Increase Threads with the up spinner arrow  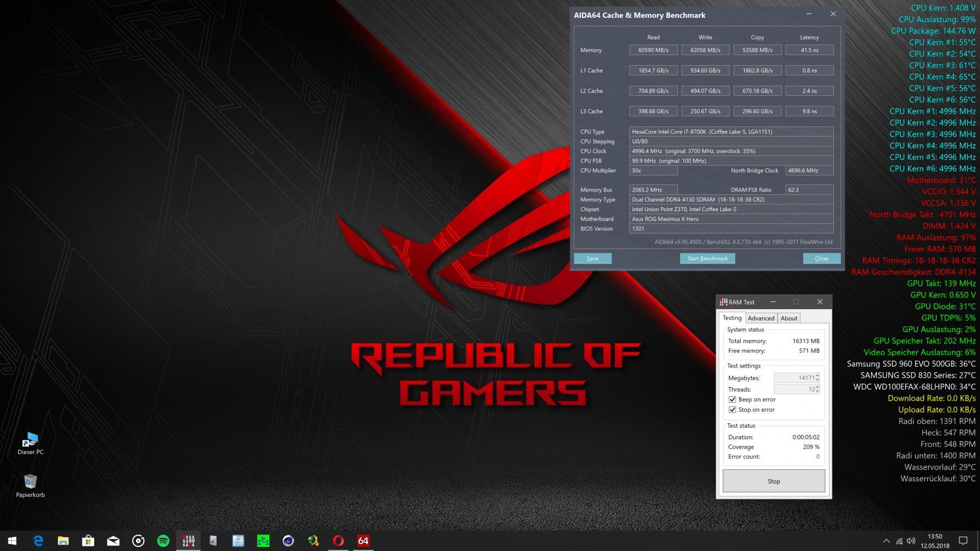817,387
